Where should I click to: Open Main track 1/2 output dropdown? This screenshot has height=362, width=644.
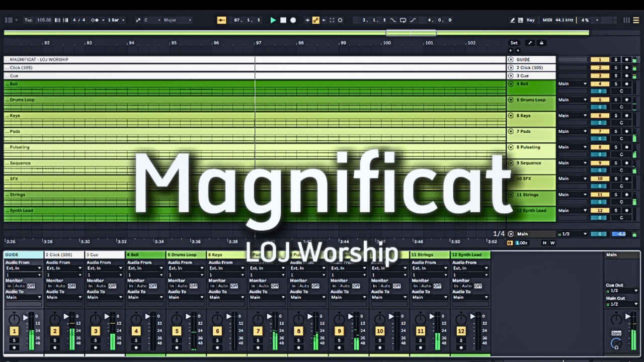(573, 234)
